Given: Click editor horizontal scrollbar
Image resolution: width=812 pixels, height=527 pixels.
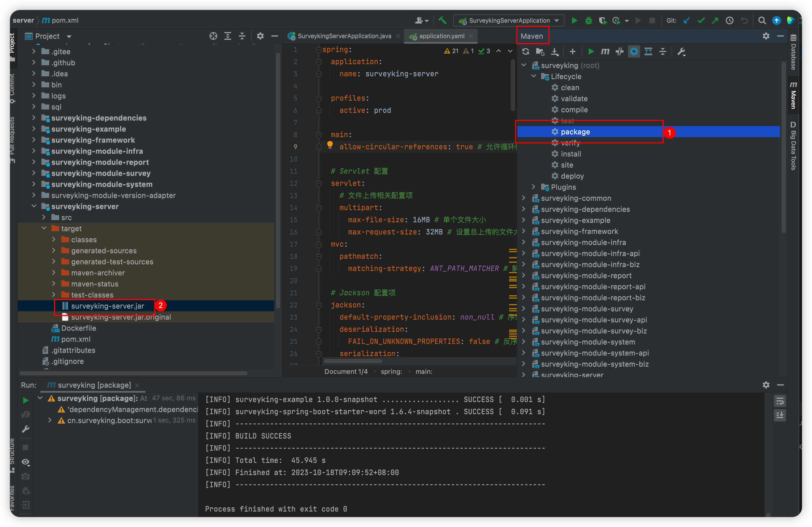Looking at the screenshot, I should (353, 361).
